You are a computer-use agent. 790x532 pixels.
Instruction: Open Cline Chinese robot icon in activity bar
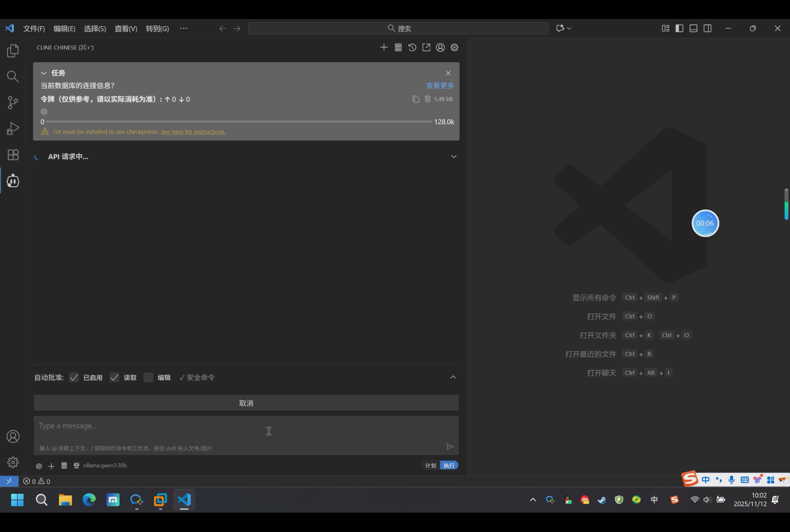click(13, 181)
